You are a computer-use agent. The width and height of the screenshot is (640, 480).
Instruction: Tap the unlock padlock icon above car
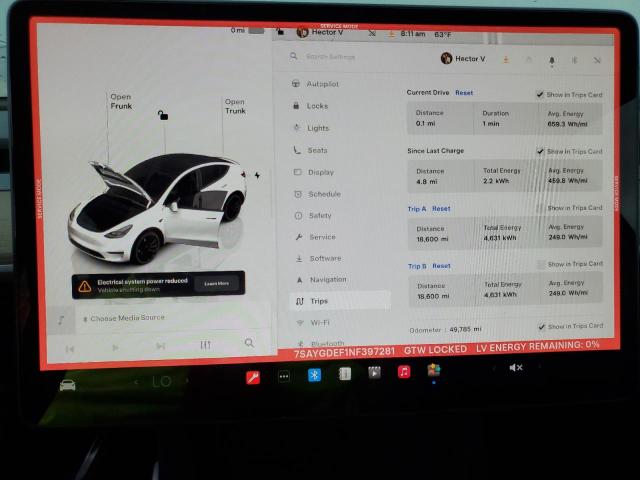[163, 115]
